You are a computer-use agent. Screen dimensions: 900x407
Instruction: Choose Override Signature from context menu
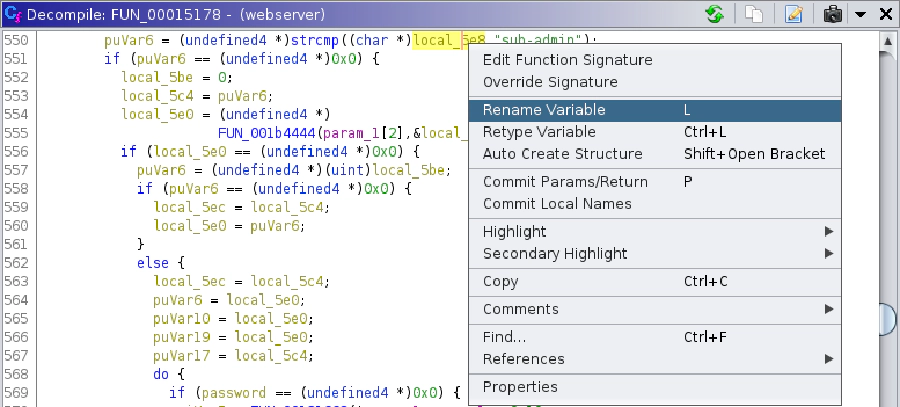[x=655, y=82]
